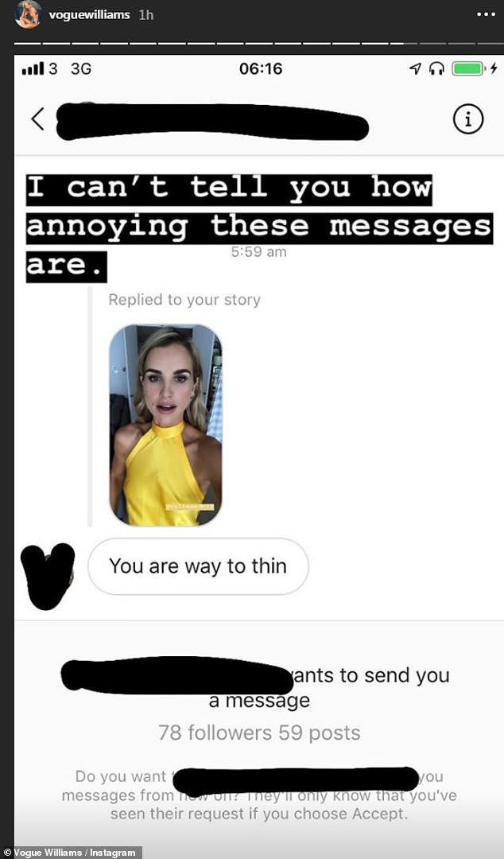The width and height of the screenshot is (504, 859).
Task: Open conversation details via the info icon
Action: click(x=468, y=119)
